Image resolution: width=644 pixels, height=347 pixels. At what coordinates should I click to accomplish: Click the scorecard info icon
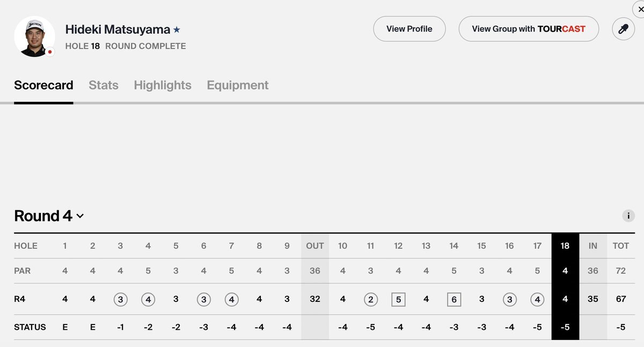click(628, 216)
